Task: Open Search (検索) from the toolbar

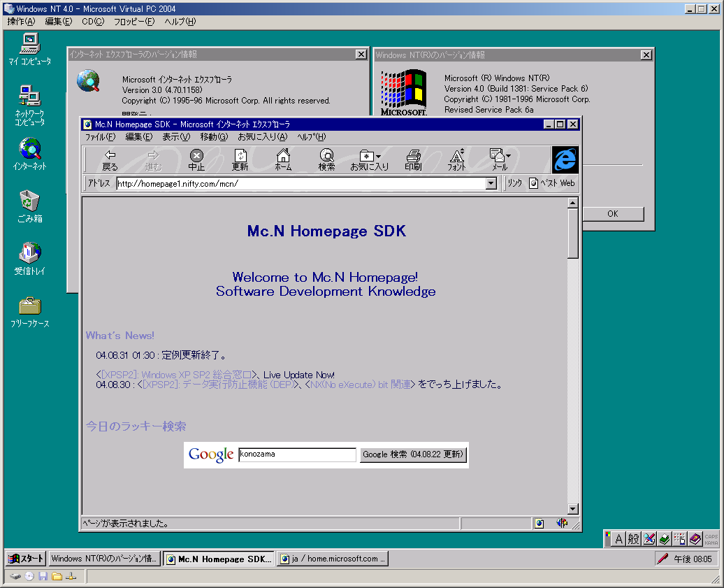Action: (326, 160)
